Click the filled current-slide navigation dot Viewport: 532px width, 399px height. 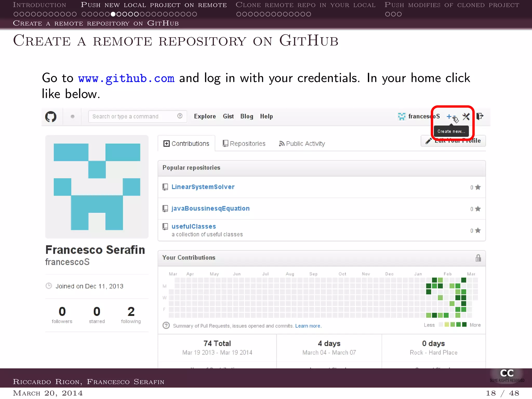(x=113, y=14)
